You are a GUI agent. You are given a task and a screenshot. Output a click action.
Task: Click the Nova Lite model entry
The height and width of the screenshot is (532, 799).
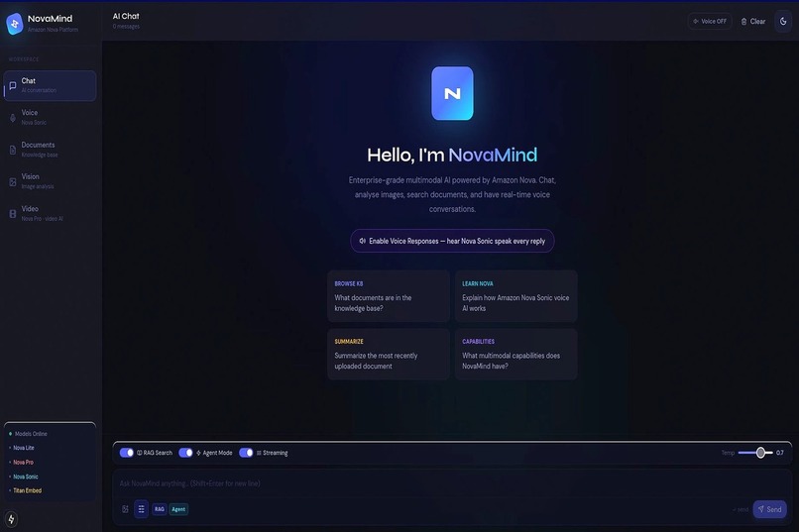pos(24,448)
